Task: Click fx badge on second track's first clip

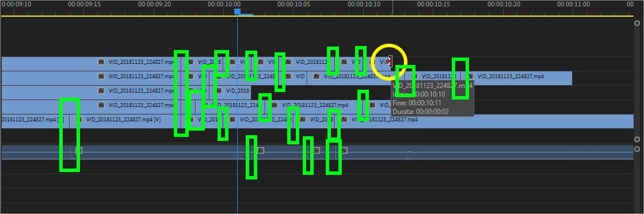Action: point(101,77)
